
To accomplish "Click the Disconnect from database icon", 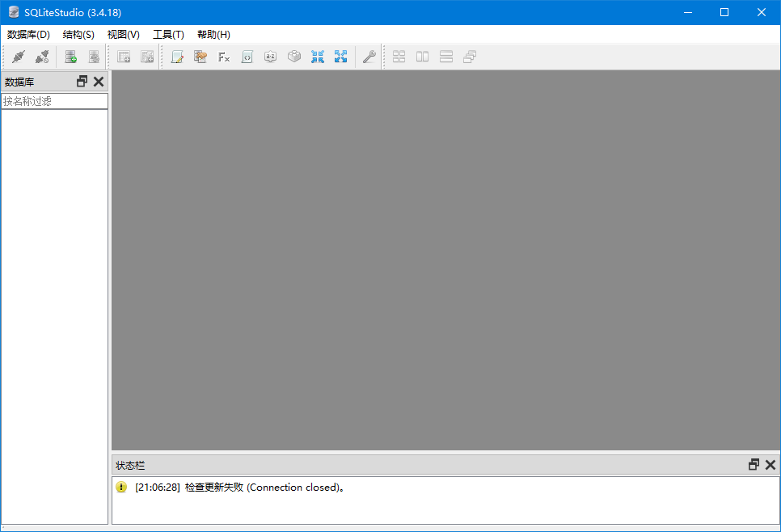I will click(42, 57).
